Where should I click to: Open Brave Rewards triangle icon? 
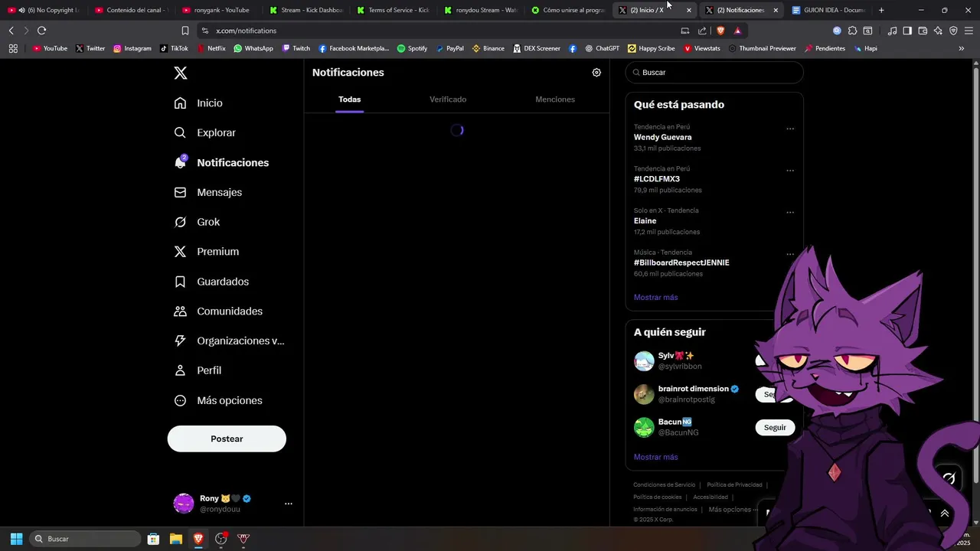(x=737, y=31)
